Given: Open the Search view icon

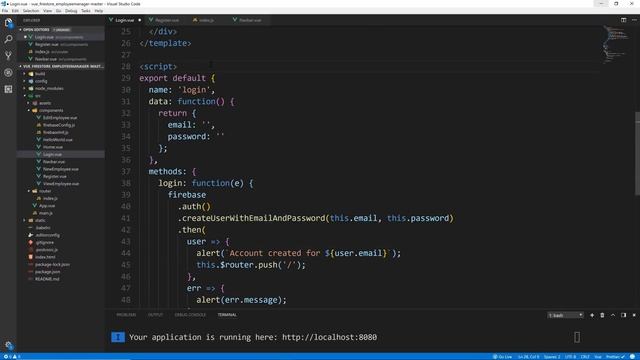Looking at the screenshot, I should pos(8,39).
